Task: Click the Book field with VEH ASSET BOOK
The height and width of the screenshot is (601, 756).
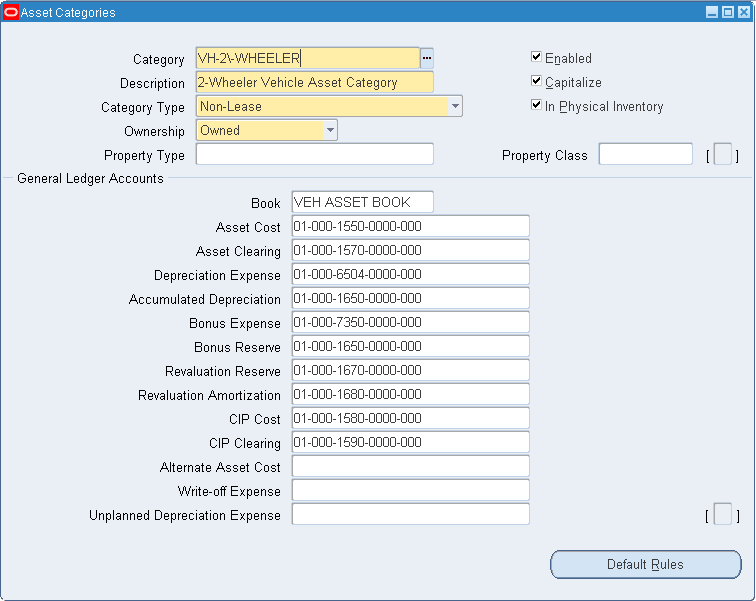Action: point(362,203)
